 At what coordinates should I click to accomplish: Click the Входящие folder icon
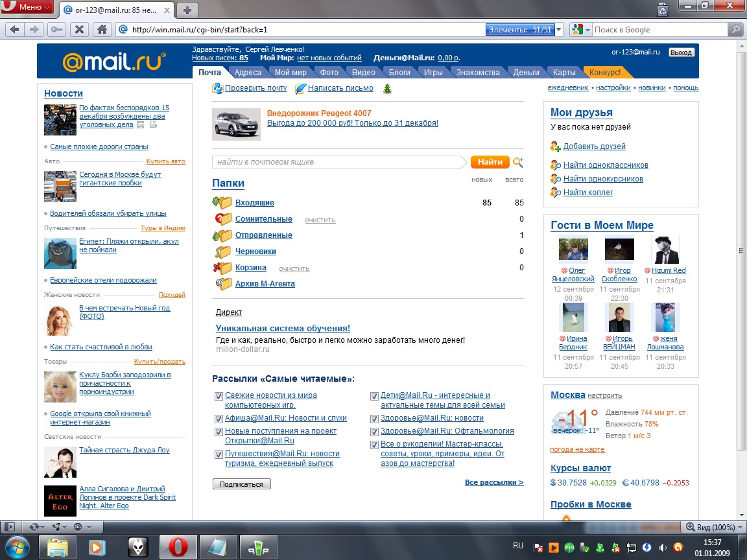222,202
